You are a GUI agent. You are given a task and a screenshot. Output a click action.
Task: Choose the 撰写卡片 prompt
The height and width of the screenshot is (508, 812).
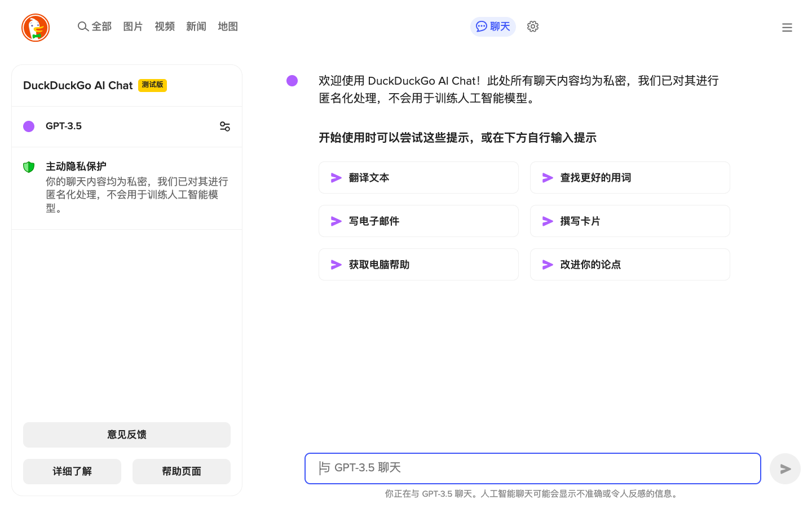point(630,221)
